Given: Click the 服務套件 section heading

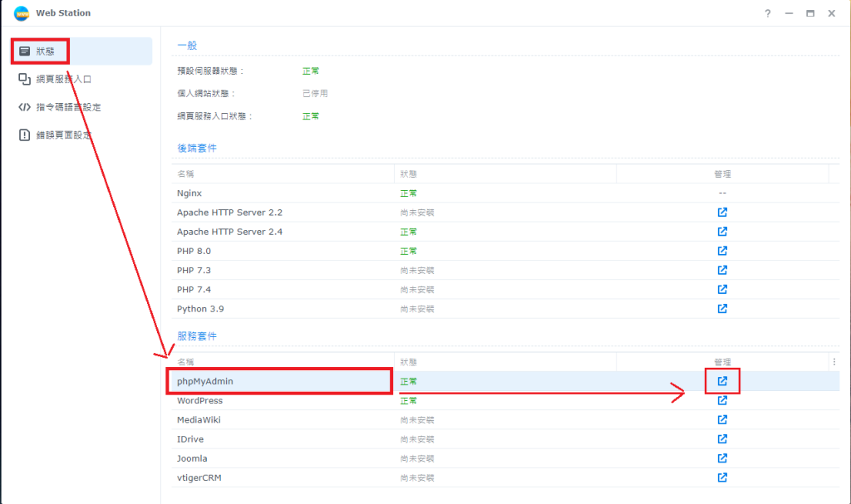Looking at the screenshot, I should click(x=197, y=336).
